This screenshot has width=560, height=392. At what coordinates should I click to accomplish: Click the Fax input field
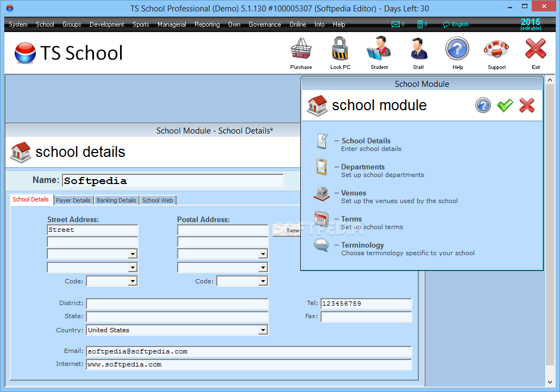[x=367, y=317]
